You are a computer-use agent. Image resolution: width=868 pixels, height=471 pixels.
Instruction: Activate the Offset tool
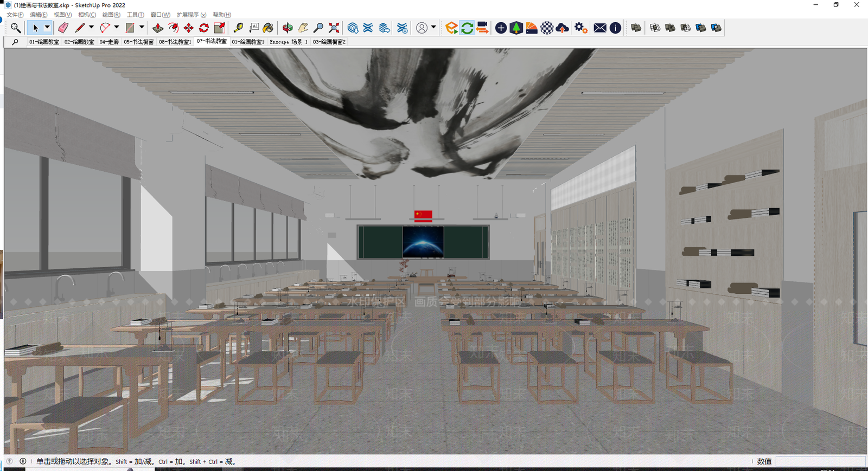pos(174,28)
